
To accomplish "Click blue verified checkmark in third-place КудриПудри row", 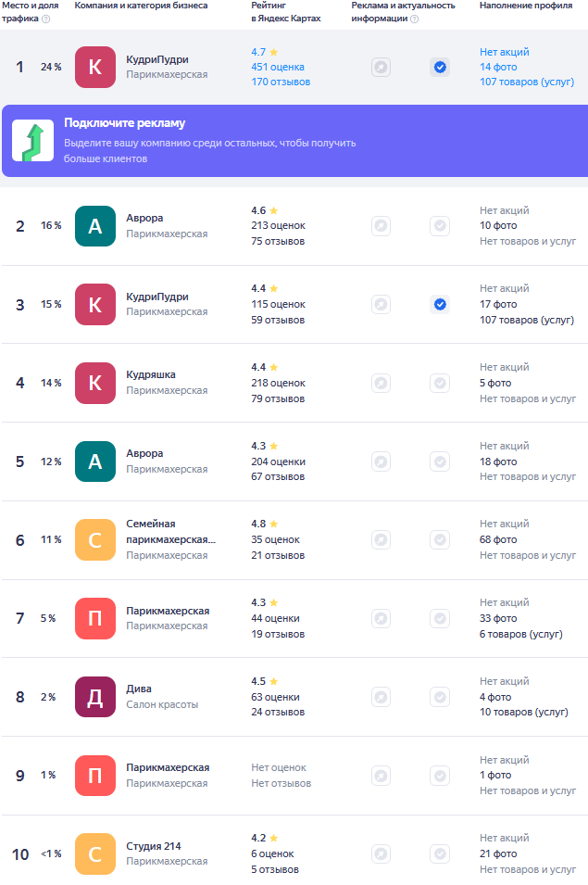I will pos(440,304).
